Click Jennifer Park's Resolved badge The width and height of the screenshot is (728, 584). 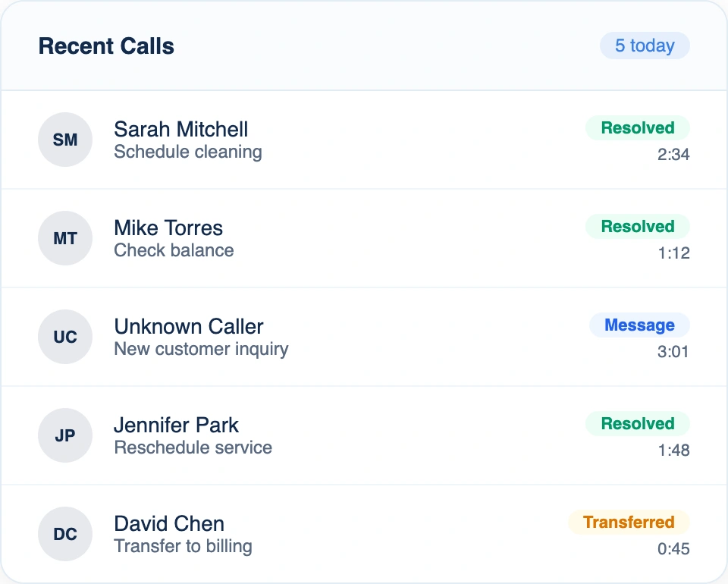pos(637,424)
